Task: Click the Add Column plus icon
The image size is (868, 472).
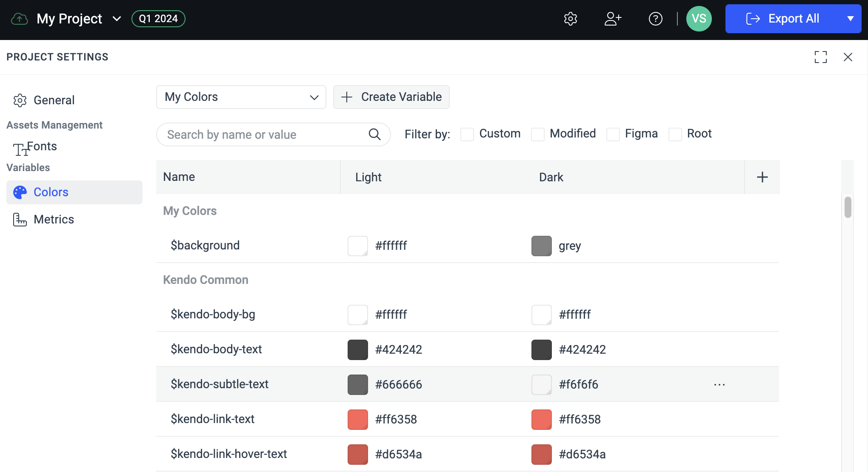Action: pos(762,177)
